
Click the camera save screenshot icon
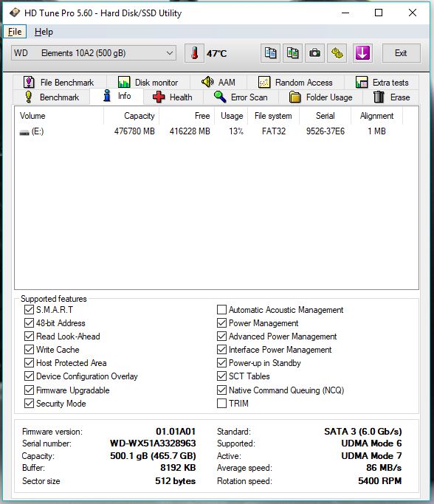[x=314, y=53]
